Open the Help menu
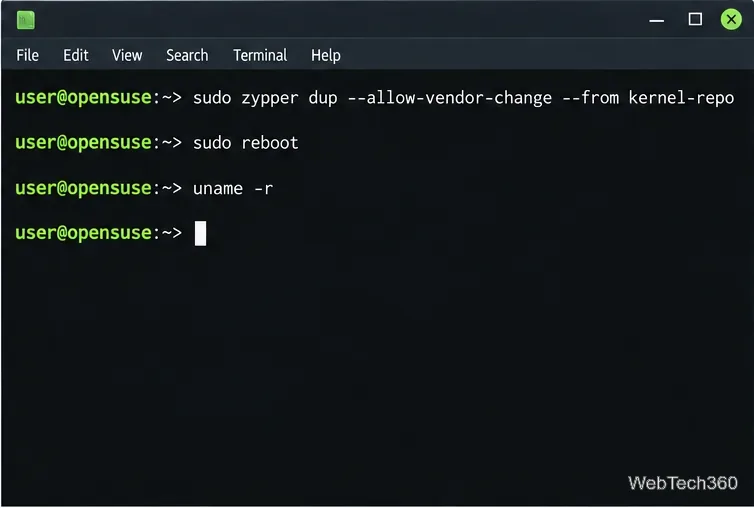754x508 pixels. click(x=326, y=55)
